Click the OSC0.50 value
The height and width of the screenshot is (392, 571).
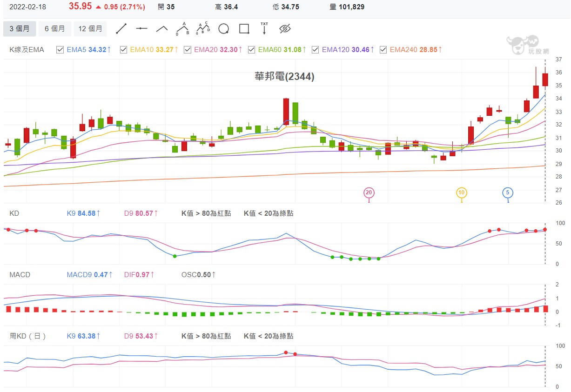199,275
